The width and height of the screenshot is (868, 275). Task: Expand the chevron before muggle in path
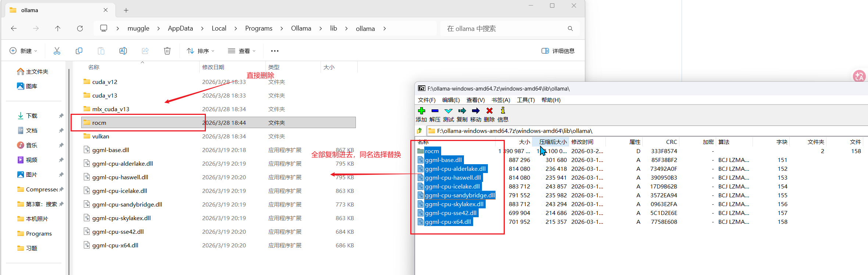tap(118, 28)
